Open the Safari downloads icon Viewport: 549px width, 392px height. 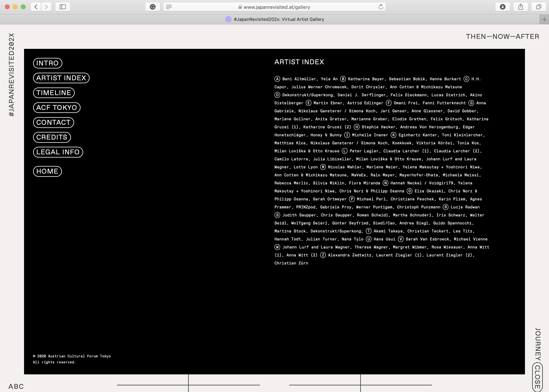pyautogui.click(x=503, y=7)
